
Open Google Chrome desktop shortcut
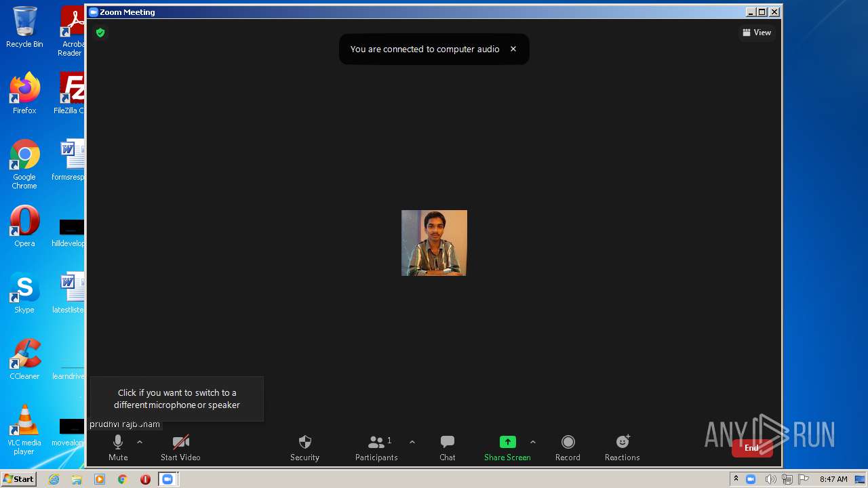(24, 165)
